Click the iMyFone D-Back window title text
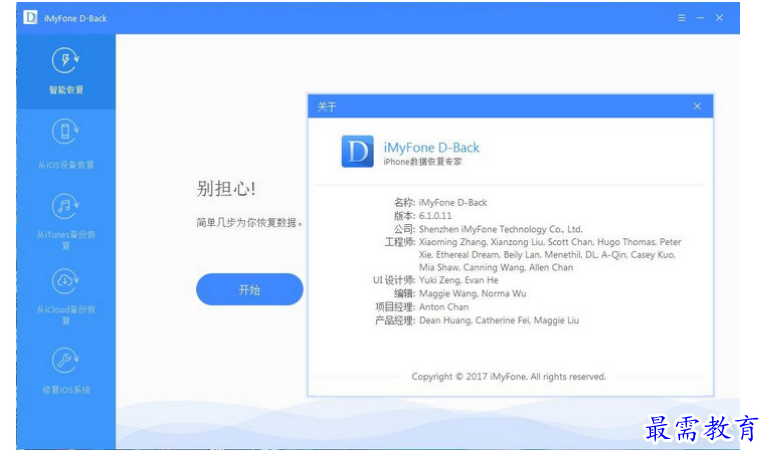 point(75,18)
